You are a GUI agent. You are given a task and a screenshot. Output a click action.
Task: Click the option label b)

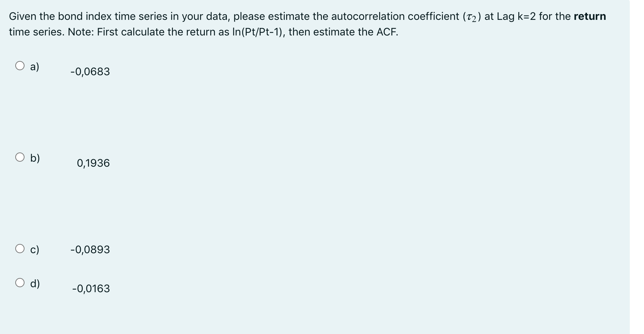click(35, 157)
